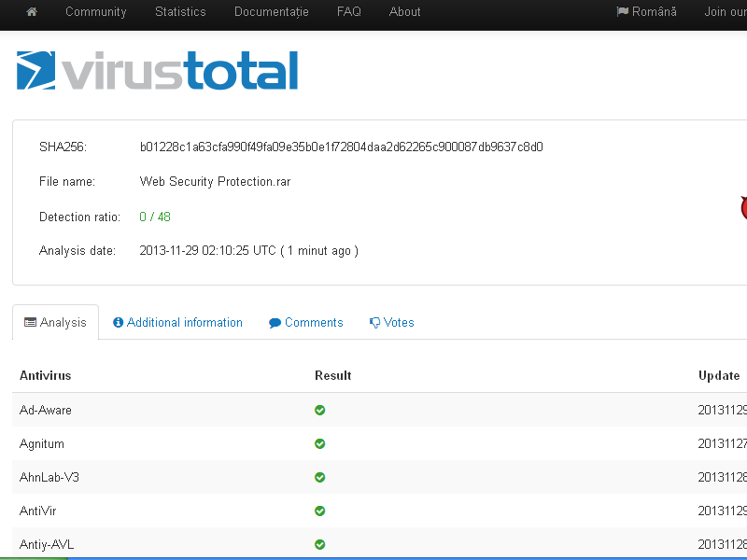The height and width of the screenshot is (560, 747).
Task: Open the Statistics page
Action: (x=180, y=12)
